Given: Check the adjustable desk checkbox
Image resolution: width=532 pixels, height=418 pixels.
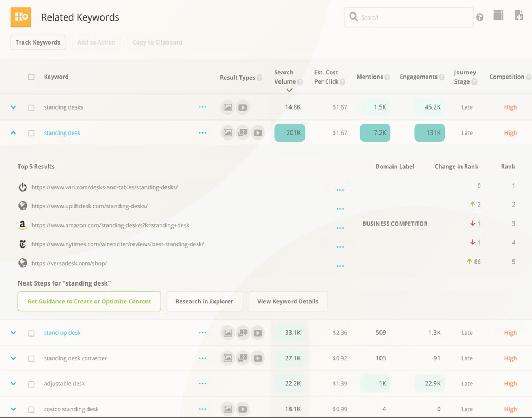Looking at the screenshot, I should point(31,384).
